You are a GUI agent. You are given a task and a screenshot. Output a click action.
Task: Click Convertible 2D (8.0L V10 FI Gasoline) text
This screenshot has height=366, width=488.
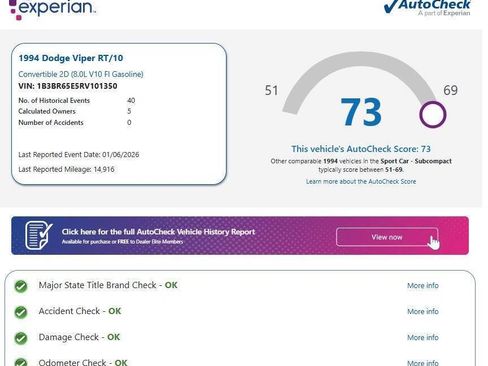81,74
